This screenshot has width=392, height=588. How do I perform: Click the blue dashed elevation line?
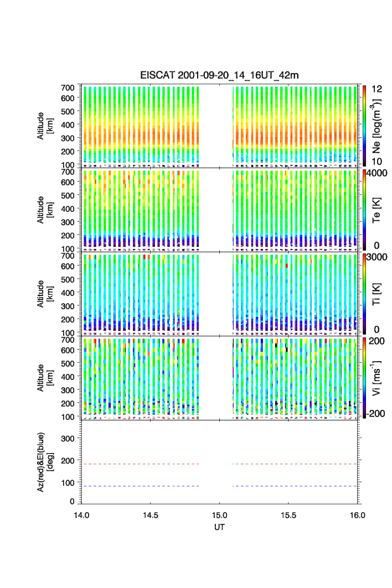coord(140,486)
